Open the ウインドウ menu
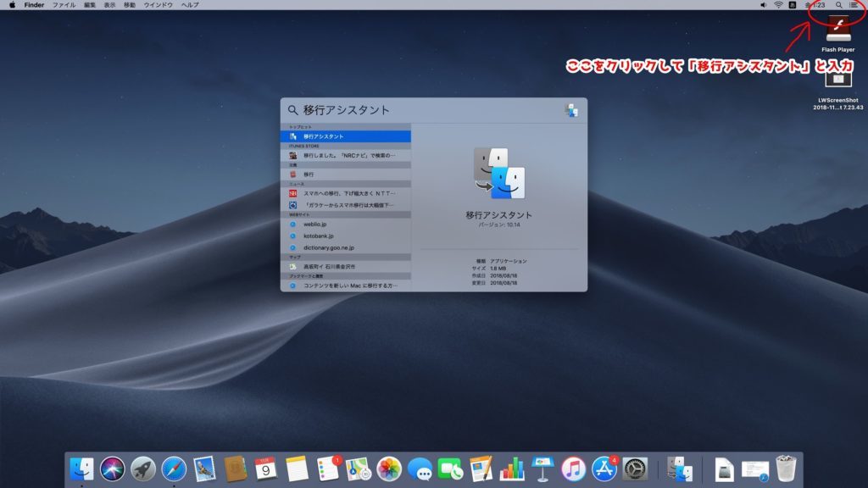This screenshot has height=488, width=868. (x=159, y=5)
